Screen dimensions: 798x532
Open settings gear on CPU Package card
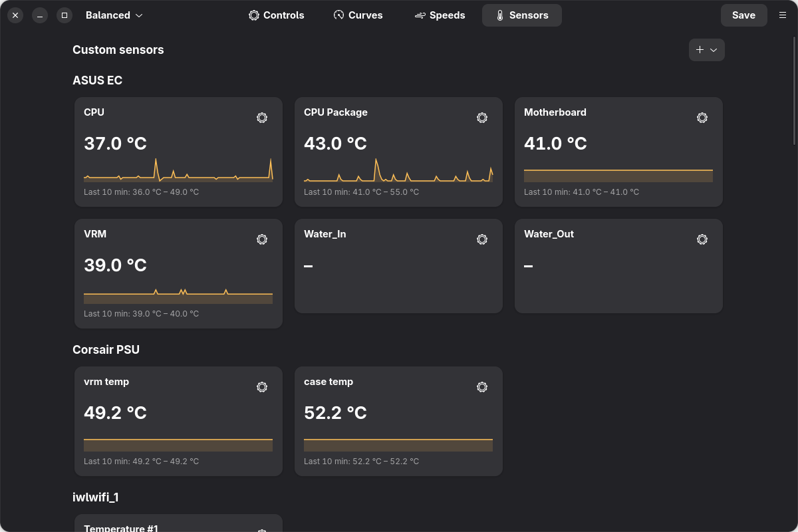coord(482,118)
